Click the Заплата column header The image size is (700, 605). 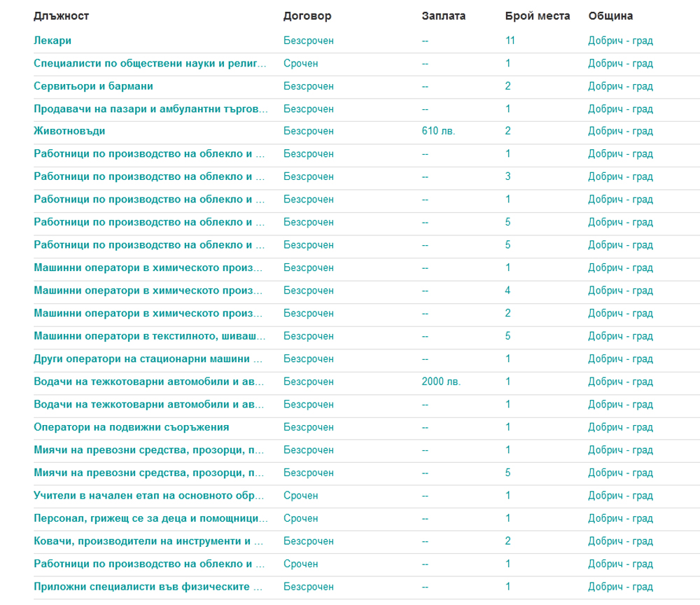coord(444,15)
